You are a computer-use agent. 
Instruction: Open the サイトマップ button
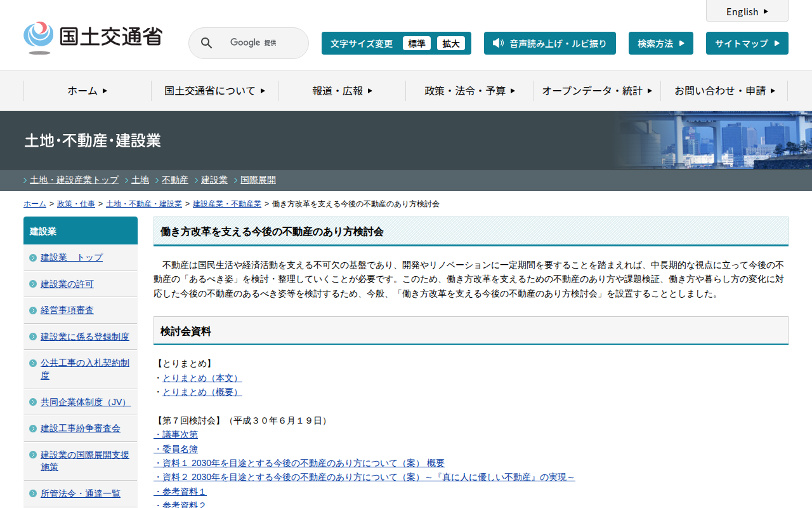point(747,43)
